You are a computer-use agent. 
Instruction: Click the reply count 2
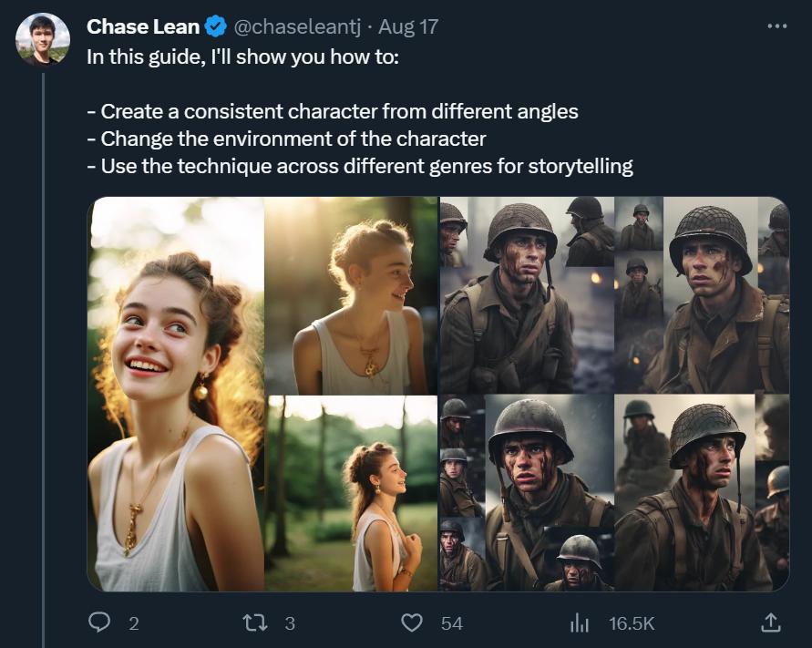[x=134, y=623]
